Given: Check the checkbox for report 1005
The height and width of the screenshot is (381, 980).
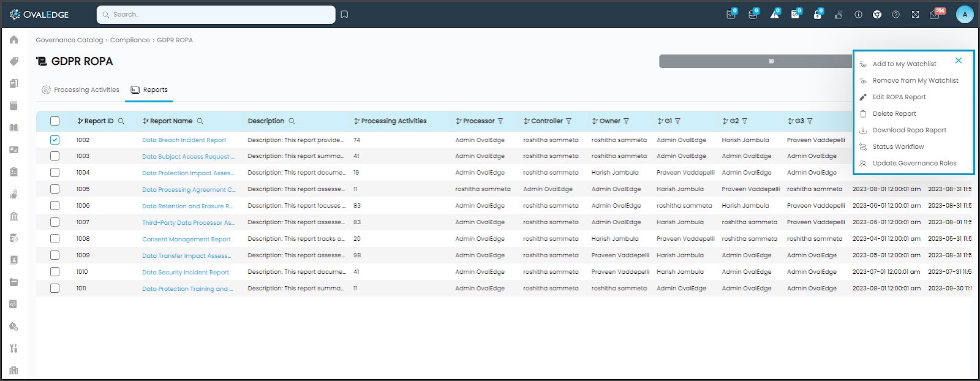Looking at the screenshot, I should 55,189.
